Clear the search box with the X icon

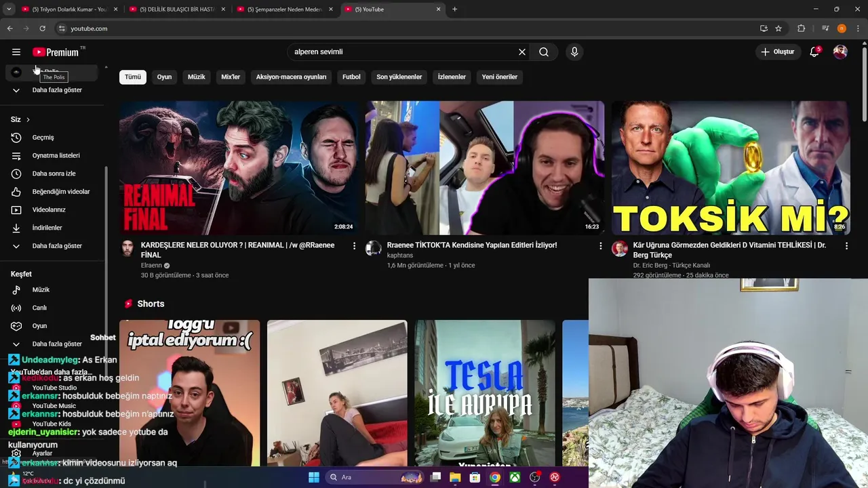pos(522,52)
